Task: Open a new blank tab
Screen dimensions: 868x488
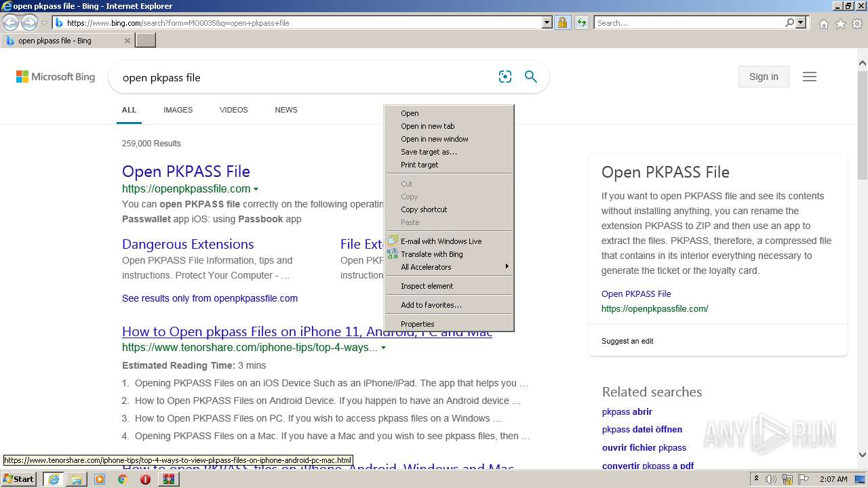Action: [146, 40]
